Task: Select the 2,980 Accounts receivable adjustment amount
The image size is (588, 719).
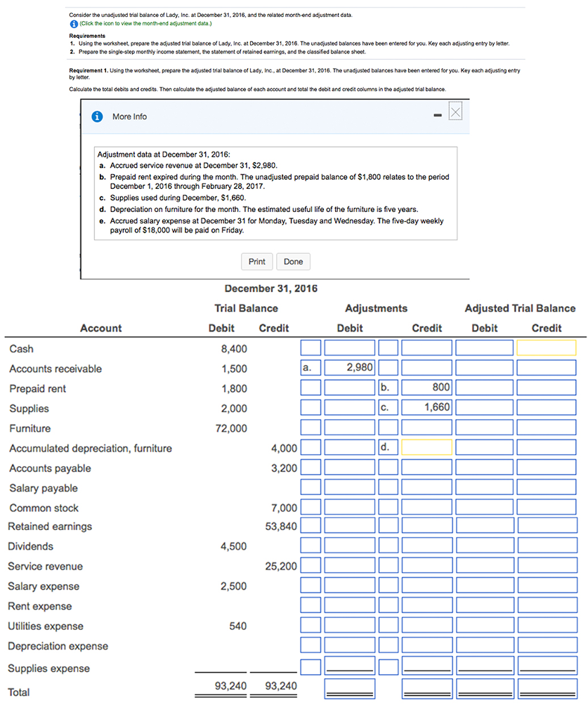Action: (348, 367)
